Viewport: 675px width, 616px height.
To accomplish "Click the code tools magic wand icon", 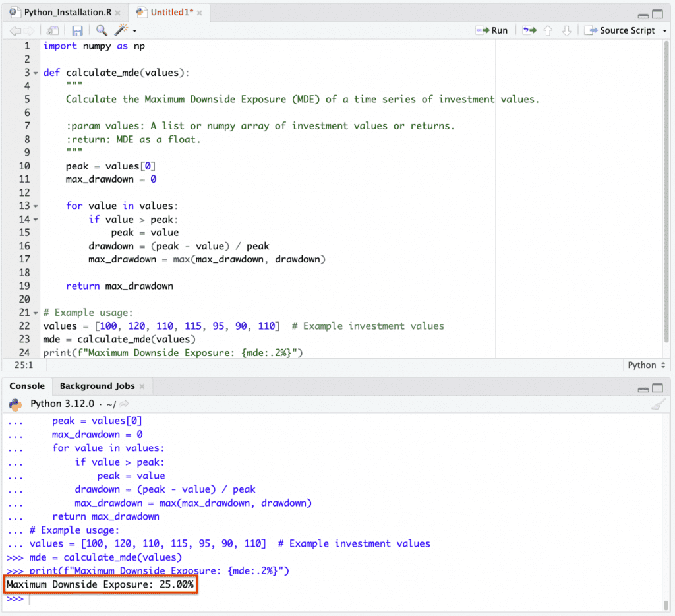I will [121, 30].
